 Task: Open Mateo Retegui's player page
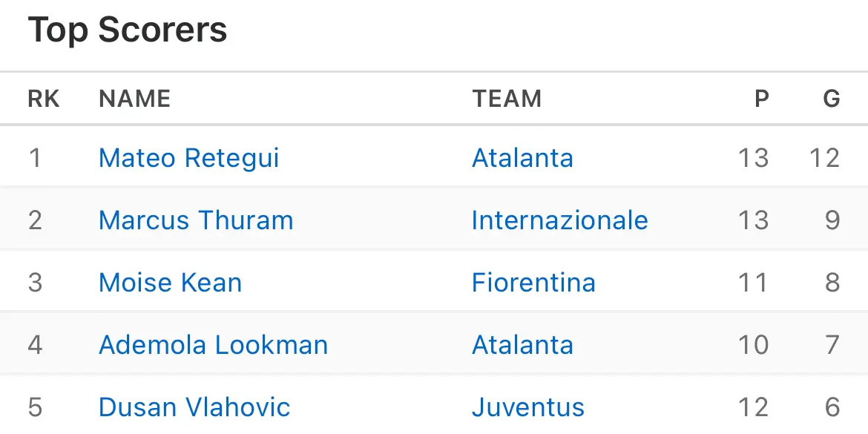(x=188, y=158)
